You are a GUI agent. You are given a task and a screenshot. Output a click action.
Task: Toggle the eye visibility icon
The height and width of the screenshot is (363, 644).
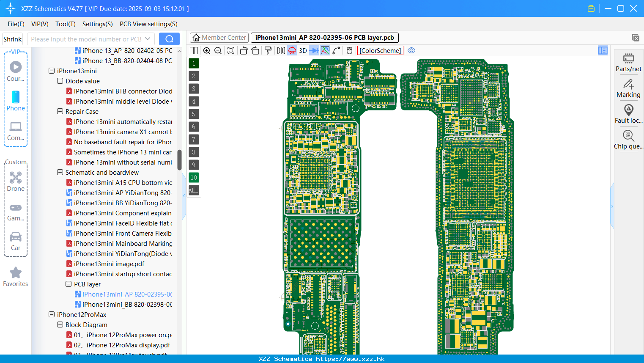point(411,51)
